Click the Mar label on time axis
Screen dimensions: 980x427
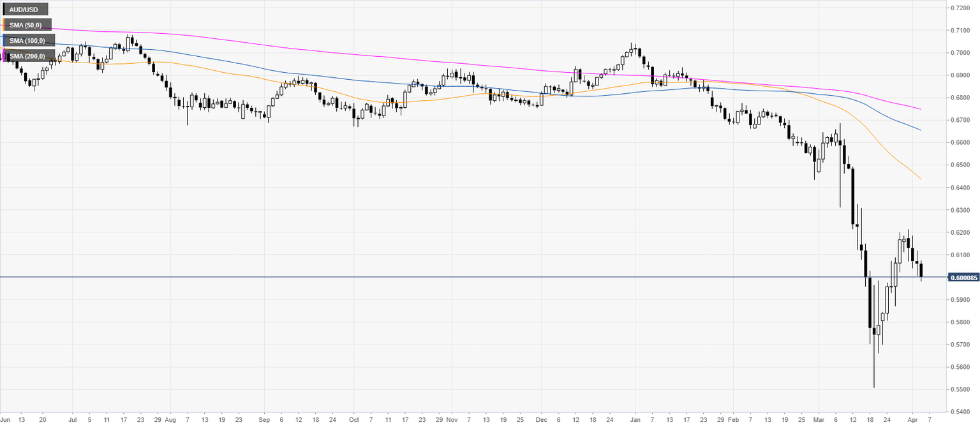819,421
